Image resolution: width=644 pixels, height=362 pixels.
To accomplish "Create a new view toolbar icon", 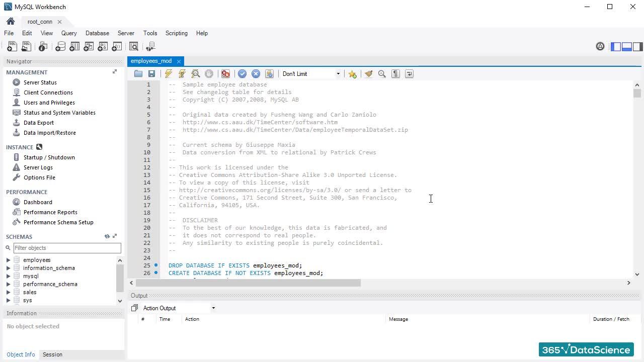I will (x=89, y=47).
